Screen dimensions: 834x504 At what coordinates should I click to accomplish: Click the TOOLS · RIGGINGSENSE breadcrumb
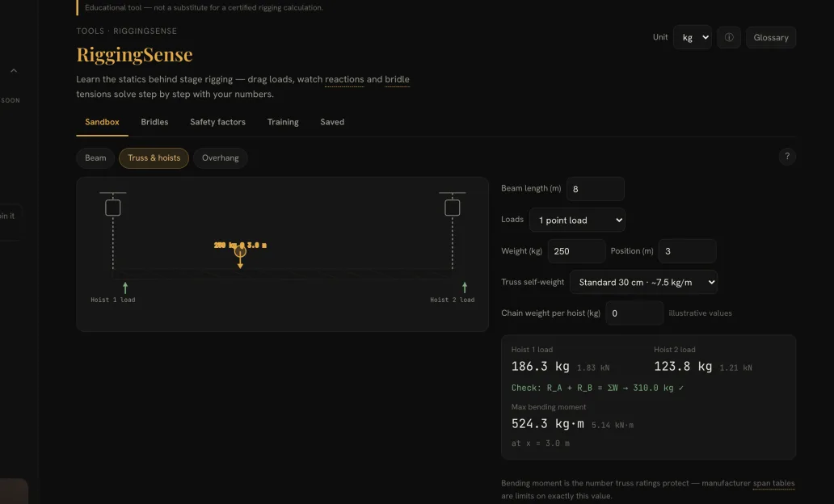(127, 31)
